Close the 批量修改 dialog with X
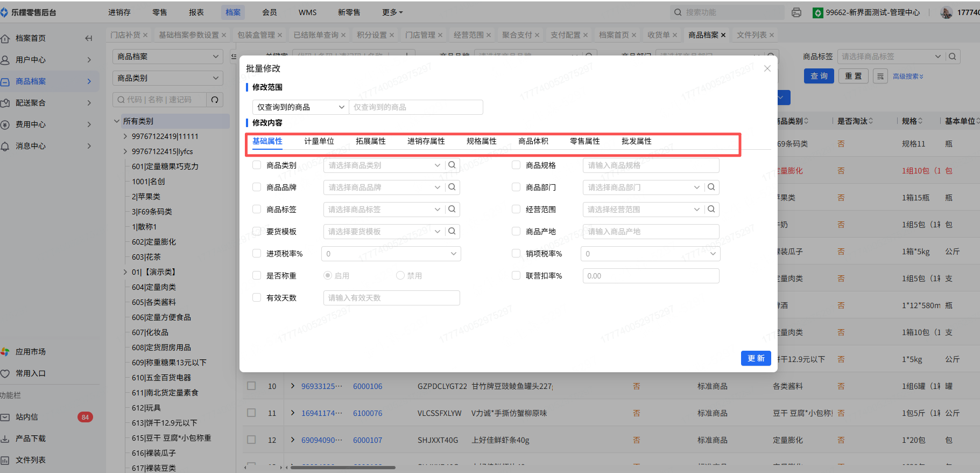This screenshot has height=473, width=980. coord(767,68)
